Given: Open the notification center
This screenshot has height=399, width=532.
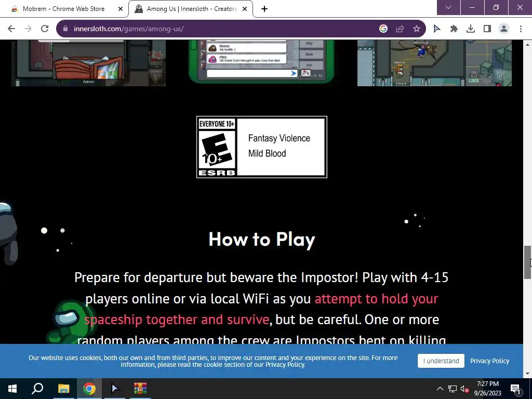Looking at the screenshot, I should (516, 389).
